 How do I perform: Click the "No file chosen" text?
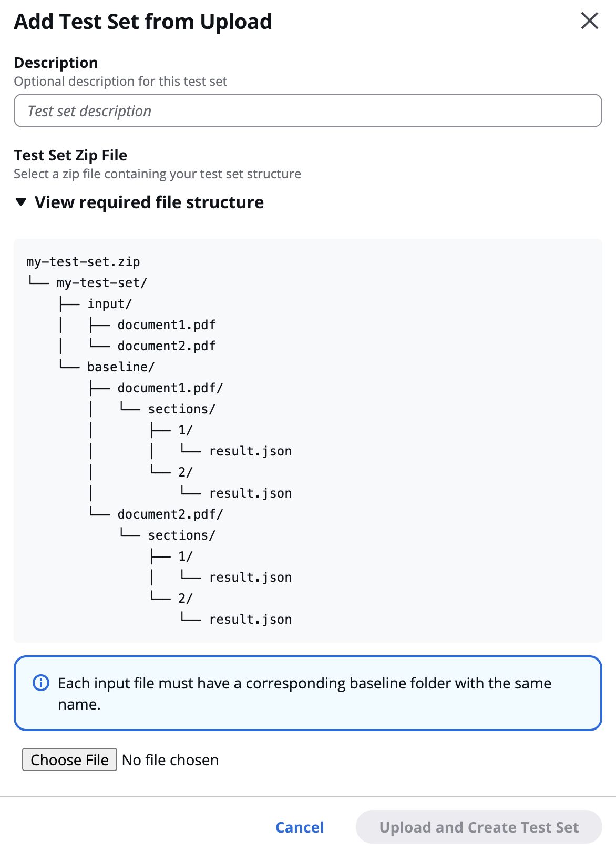point(170,760)
